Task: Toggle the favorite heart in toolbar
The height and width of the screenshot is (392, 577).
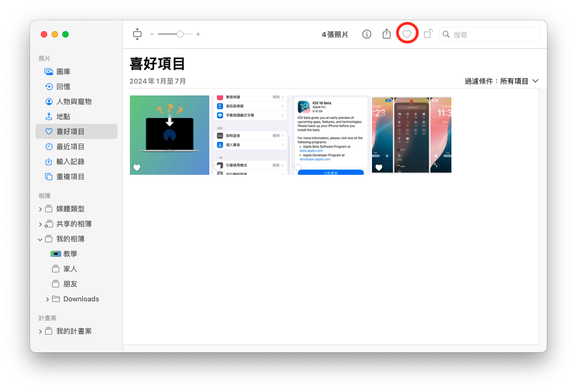Action: point(407,34)
